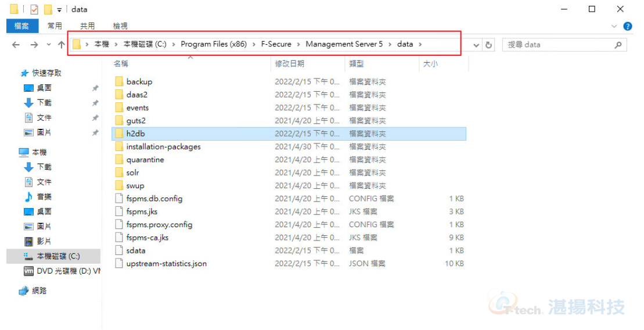Sort by 類型 column header
The height and width of the screenshot is (330, 644).
click(x=357, y=64)
